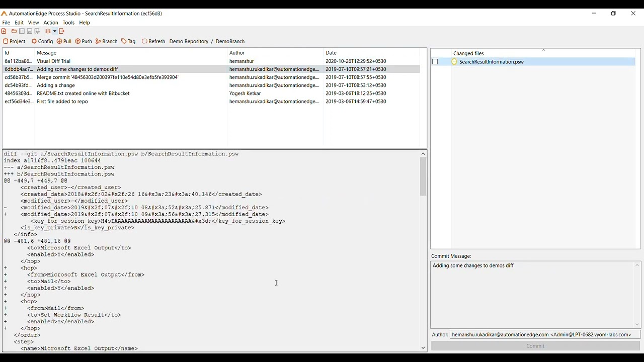Click the yellow status icon beside SearchResultInformation.psw

(454, 62)
